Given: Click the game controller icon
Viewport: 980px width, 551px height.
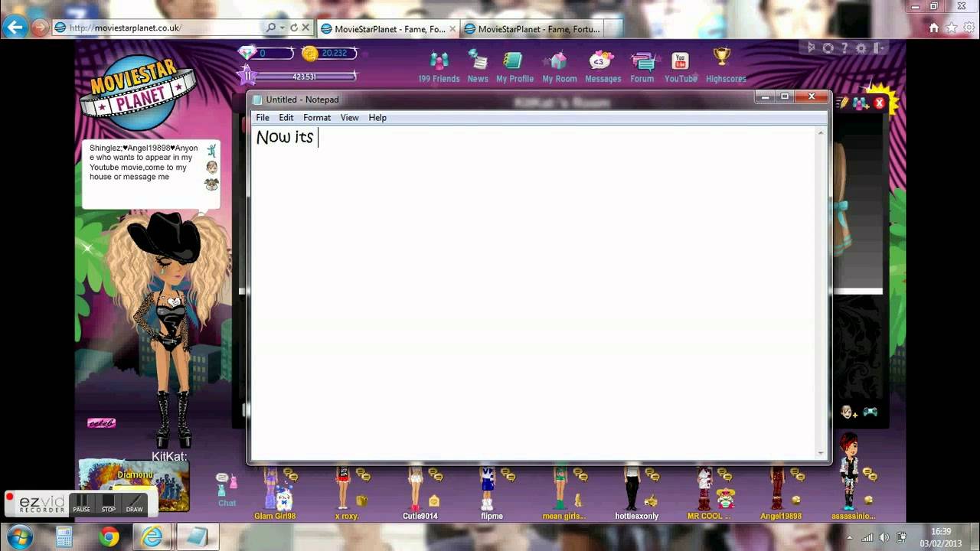Looking at the screenshot, I should [871, 412].
